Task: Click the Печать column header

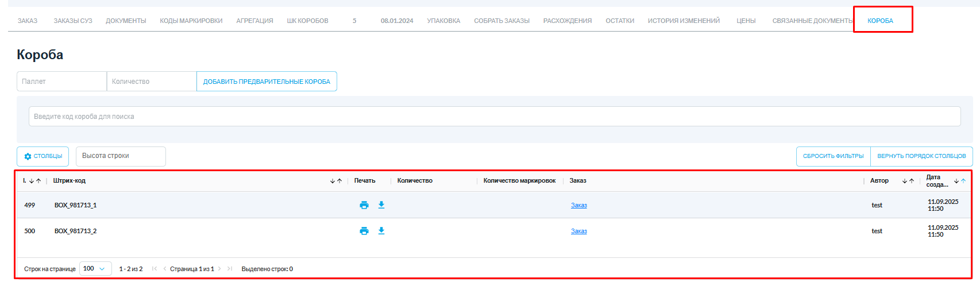Action: [365, 181]
